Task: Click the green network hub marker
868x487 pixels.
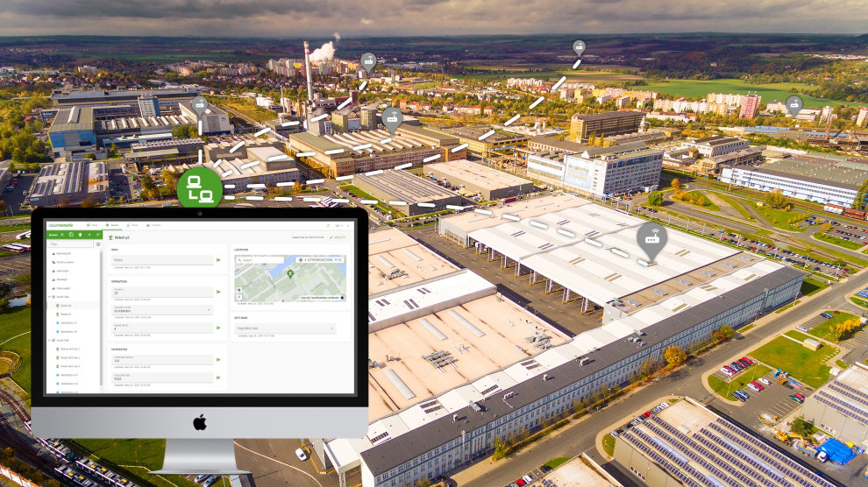Action: pyautogui.click(x=200, y=188)
